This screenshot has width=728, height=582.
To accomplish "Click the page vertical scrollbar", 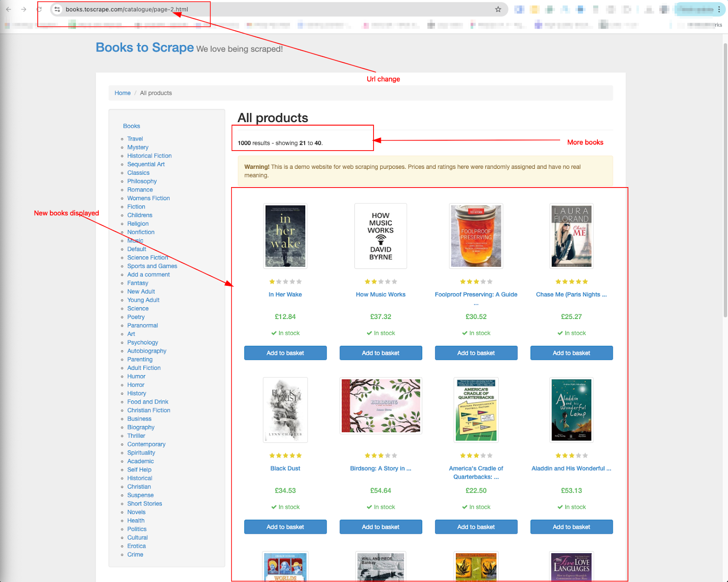I will (725, 182).
